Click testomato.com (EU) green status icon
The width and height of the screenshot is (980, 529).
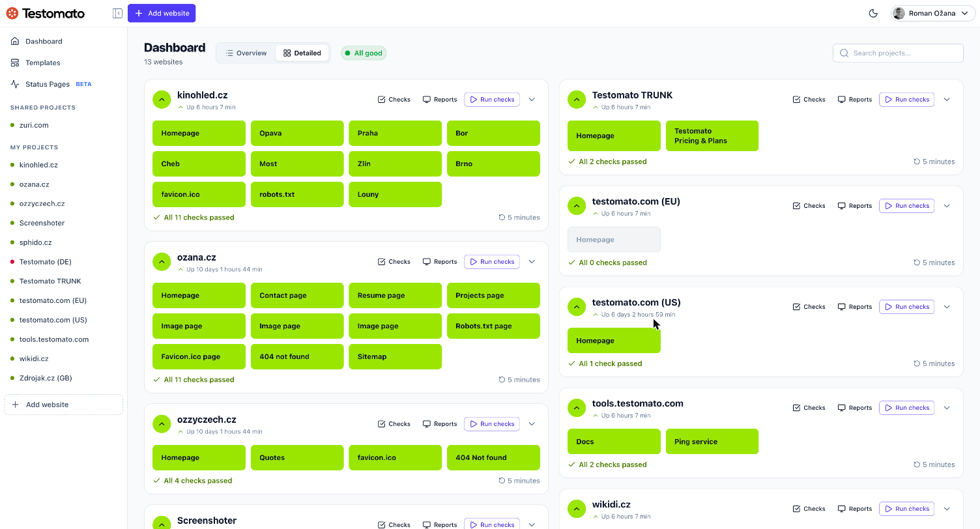pos(577,206)
